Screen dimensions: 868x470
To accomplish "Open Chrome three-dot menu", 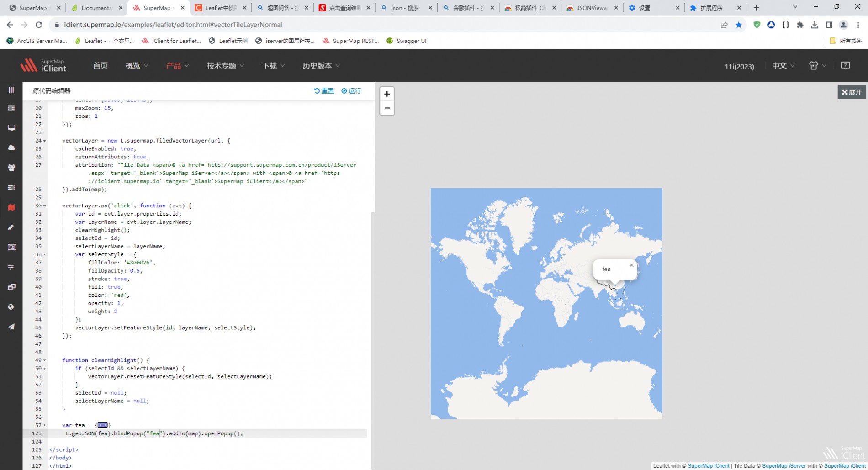I will 858,25.
